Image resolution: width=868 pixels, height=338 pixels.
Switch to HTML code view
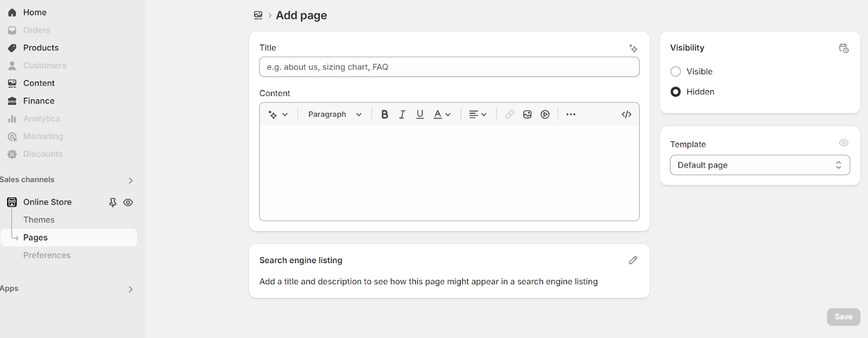tap(627, 114)
